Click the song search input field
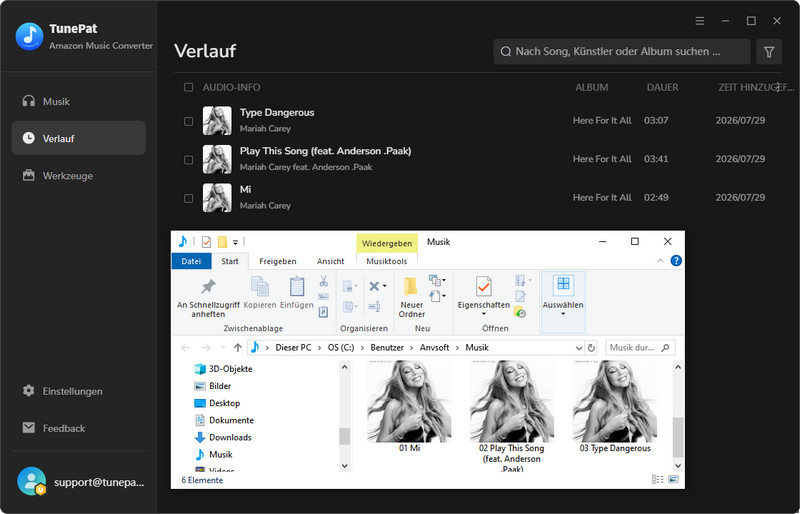 coord(621,52)
